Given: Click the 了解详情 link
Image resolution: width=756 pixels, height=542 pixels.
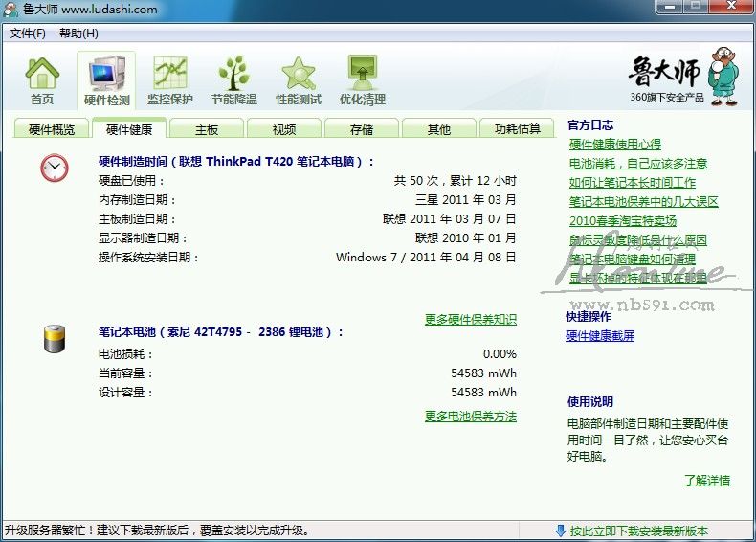Looking at the screenshot, I should (x=706, y=480).
